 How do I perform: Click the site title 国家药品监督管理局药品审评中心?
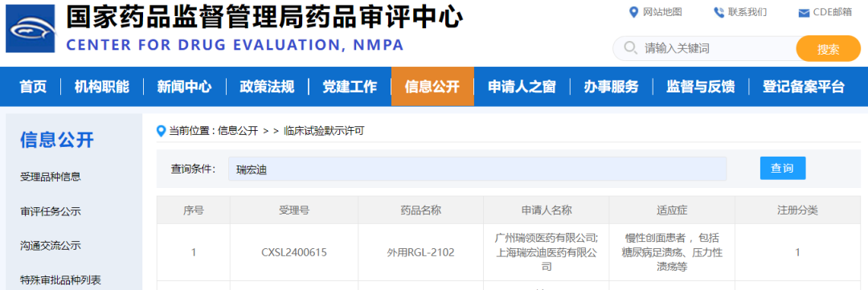pos(264,18)
